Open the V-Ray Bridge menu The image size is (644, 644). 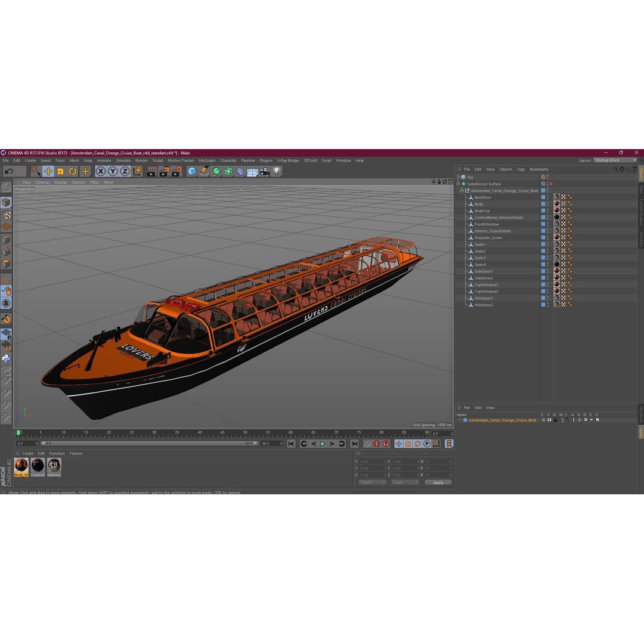tap(288, 160)
